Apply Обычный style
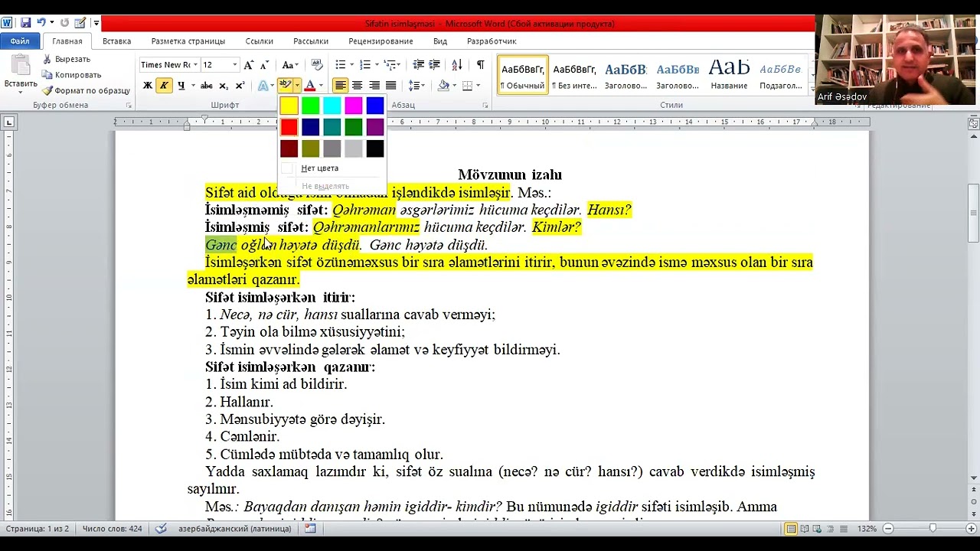Screen dimensions: 980x551 pyautogui.click(x=523, y=75)
